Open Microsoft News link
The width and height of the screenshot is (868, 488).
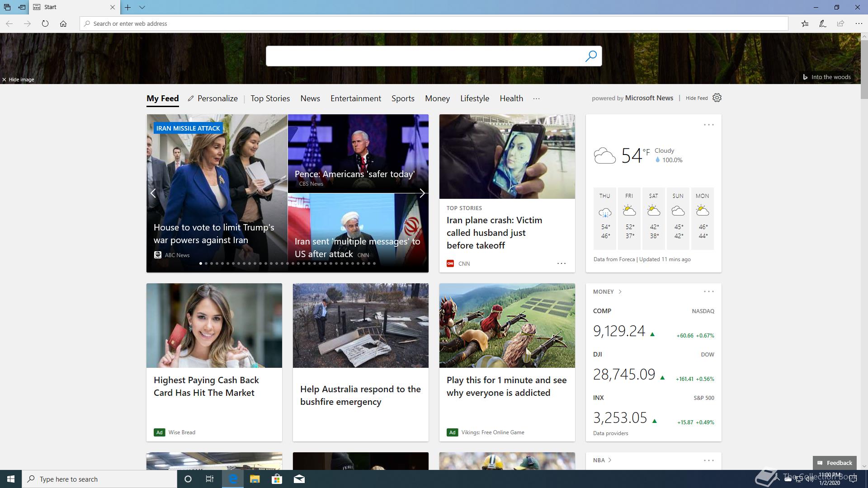[649, 98]
